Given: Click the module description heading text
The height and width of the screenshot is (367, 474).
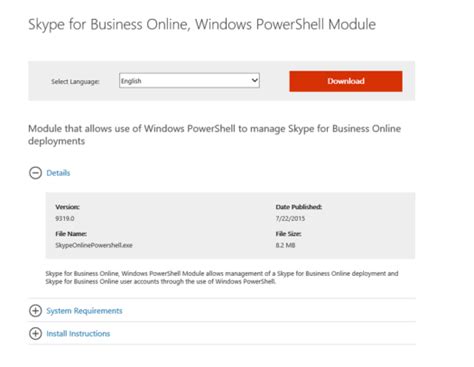Looking at the screenshot, I should (214, 135).
